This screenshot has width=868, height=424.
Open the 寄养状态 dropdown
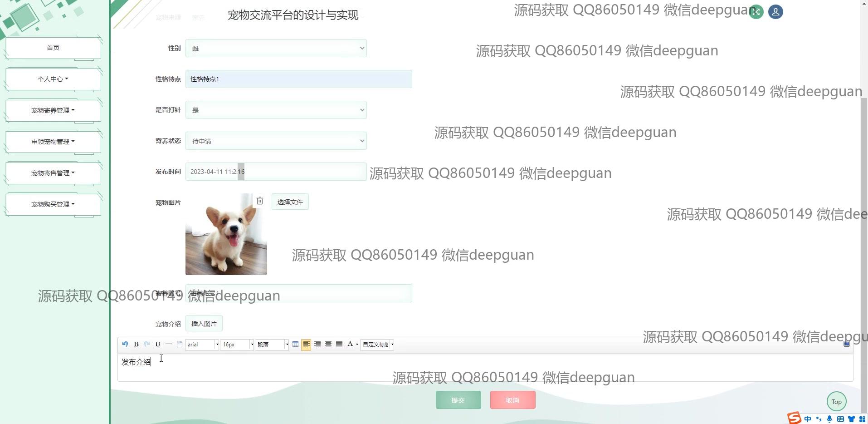pos(276,141)
